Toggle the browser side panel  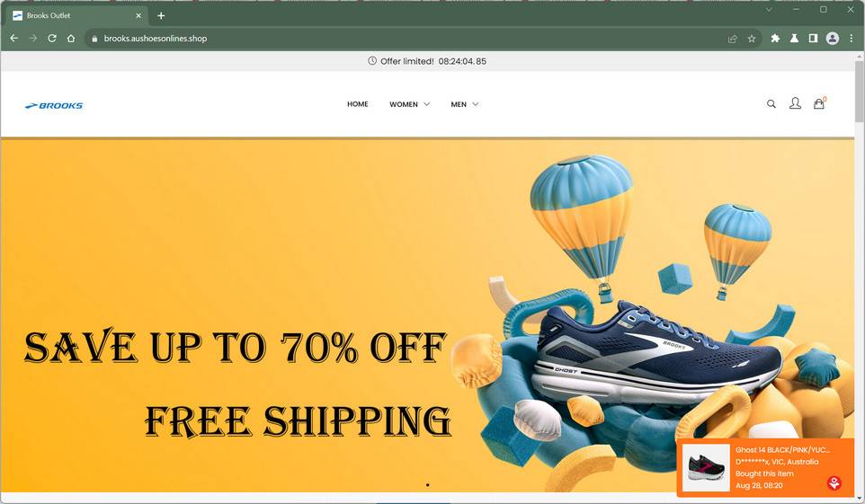813,38
